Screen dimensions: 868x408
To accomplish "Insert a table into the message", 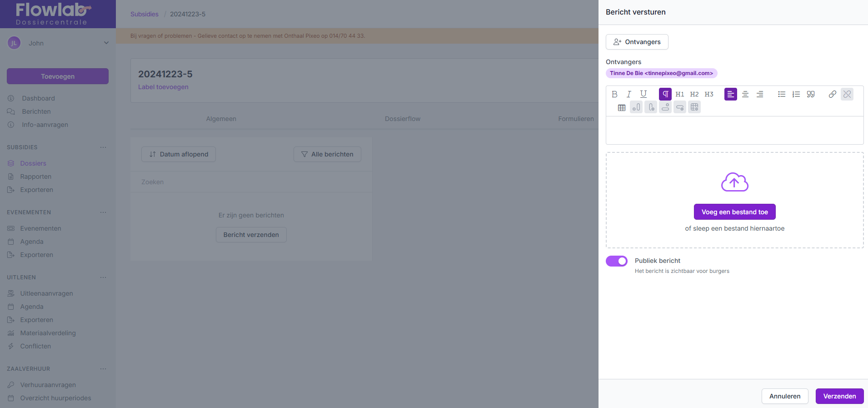I will pos(622,107).
